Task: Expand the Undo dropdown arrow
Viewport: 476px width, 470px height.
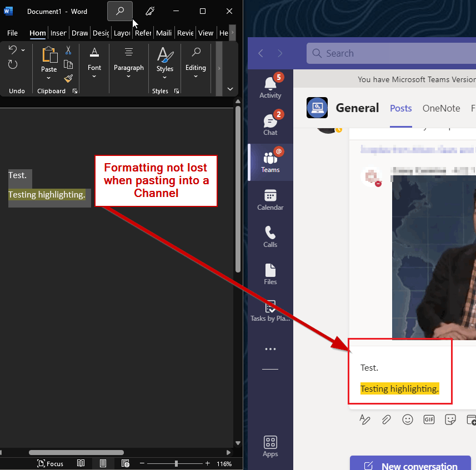Action: tap(23, 50)
